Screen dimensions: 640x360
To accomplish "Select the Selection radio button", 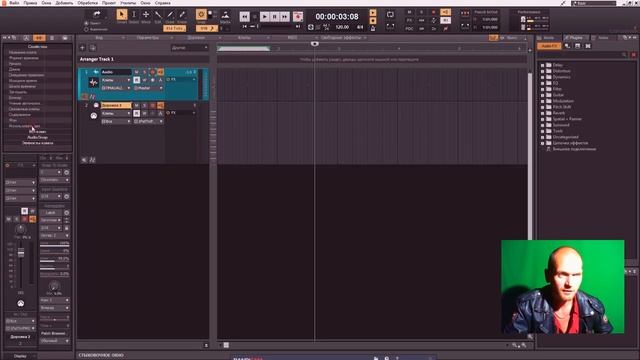I will click(x=86, y=29).
